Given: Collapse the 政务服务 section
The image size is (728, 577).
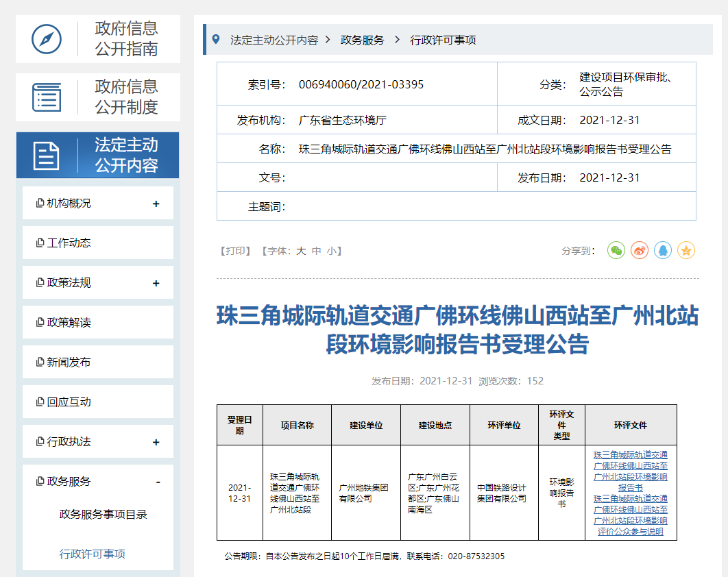Looking at the screenshot, I should [x=158, y=482].
